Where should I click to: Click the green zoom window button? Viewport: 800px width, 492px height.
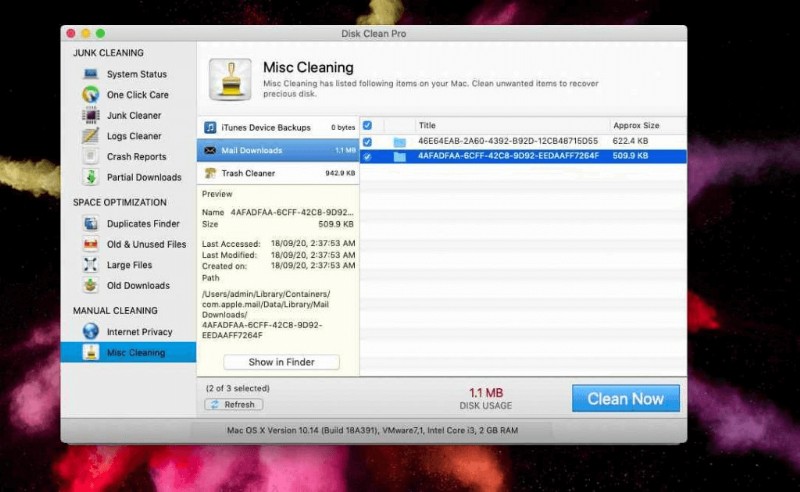click(101, 34)
